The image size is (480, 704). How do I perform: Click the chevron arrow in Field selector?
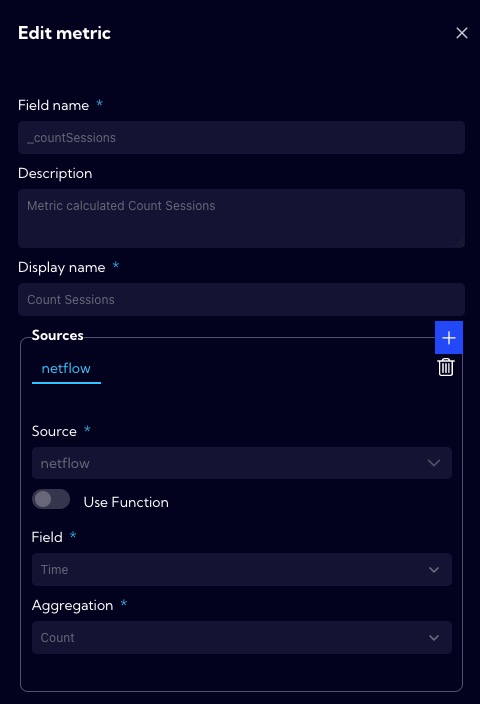pyautogui.click(x=434, y=570)
